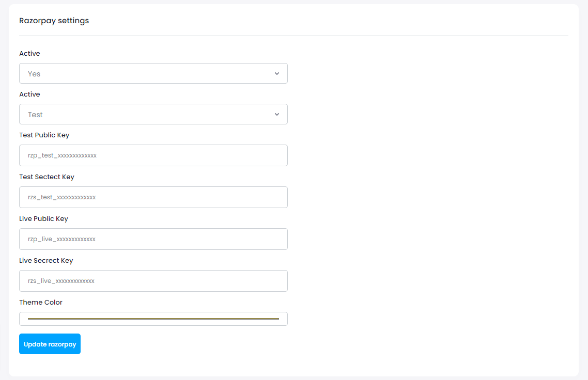Click the chevron arrow on the Yes dropdown
The height and width of the screenshot is (380, 588).
pos(277,73)
